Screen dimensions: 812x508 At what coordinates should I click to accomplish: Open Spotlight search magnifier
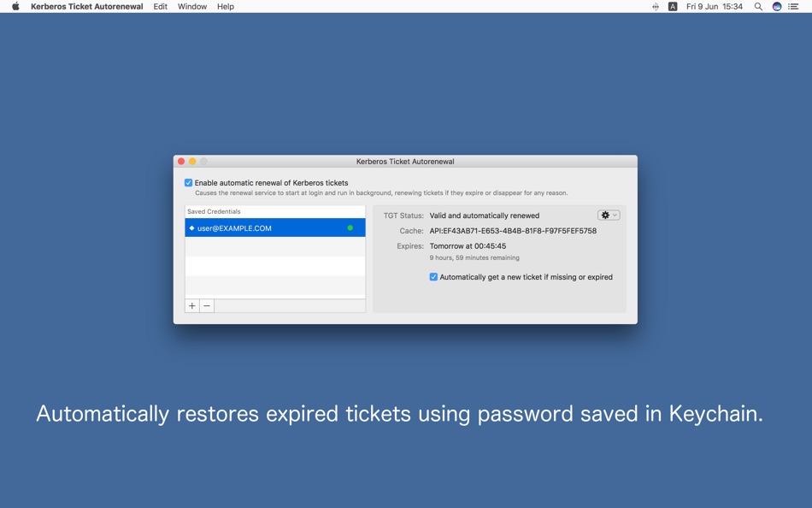click(758, 6)
